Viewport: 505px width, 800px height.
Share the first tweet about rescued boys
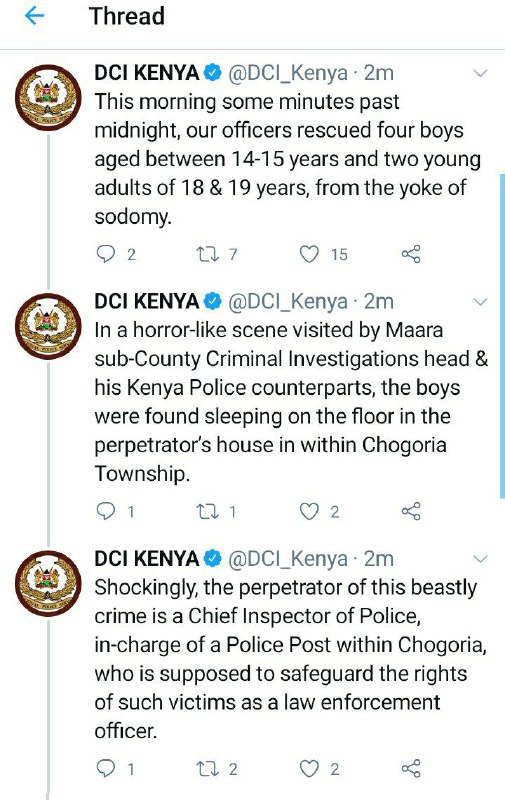pyautogui.click(x=411, y=254)
